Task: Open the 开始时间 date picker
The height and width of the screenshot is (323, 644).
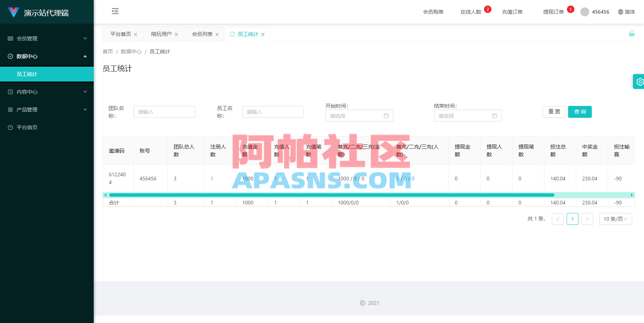Action: pos(359,116)
